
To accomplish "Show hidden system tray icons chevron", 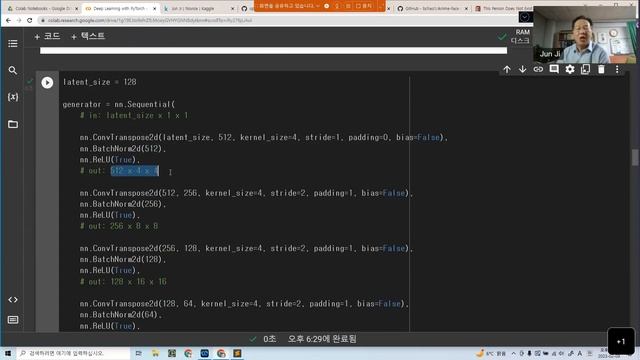I will coord(513,353).
